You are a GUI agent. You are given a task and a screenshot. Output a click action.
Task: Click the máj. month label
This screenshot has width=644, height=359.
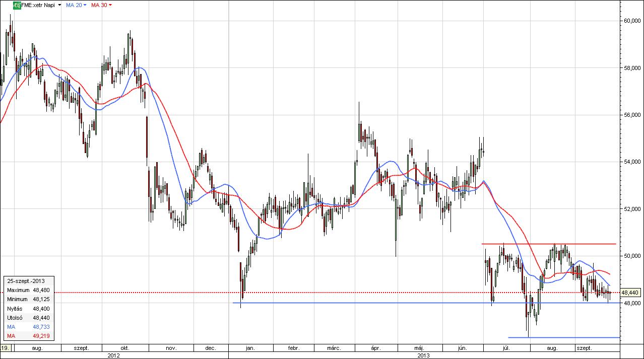point(419,348)
